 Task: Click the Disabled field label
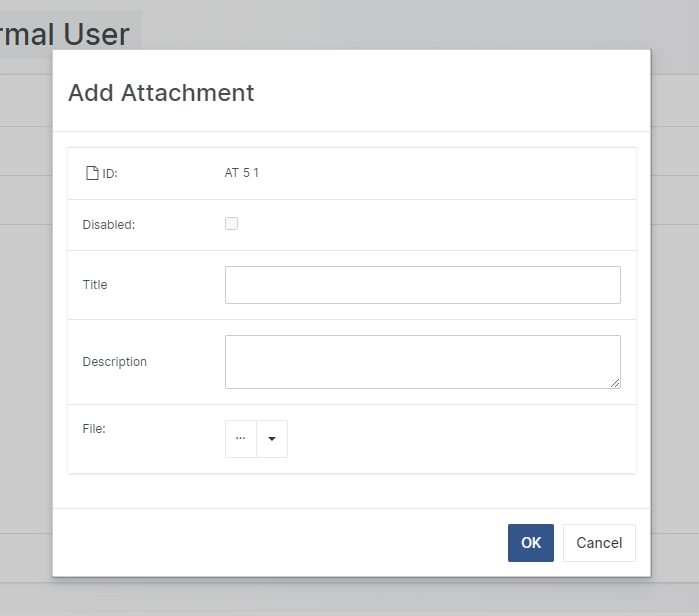pyautogui.click(x=108, y=225)
